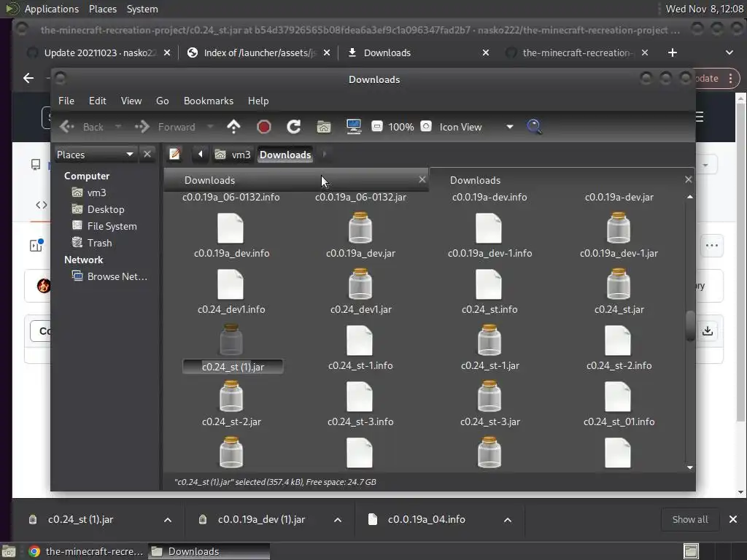
Task: Select c0.24_st.info file icon
Action: tap(489, 285)
